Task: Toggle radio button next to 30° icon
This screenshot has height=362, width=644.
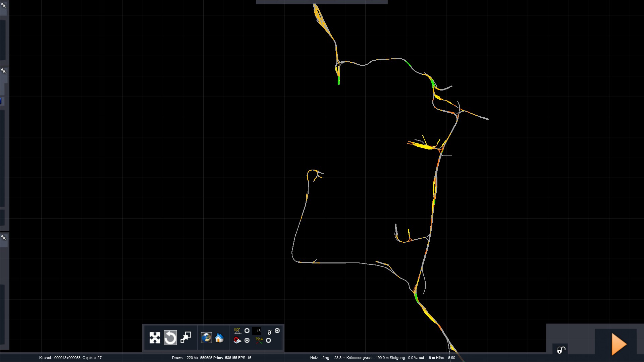Action: point(247,331)
